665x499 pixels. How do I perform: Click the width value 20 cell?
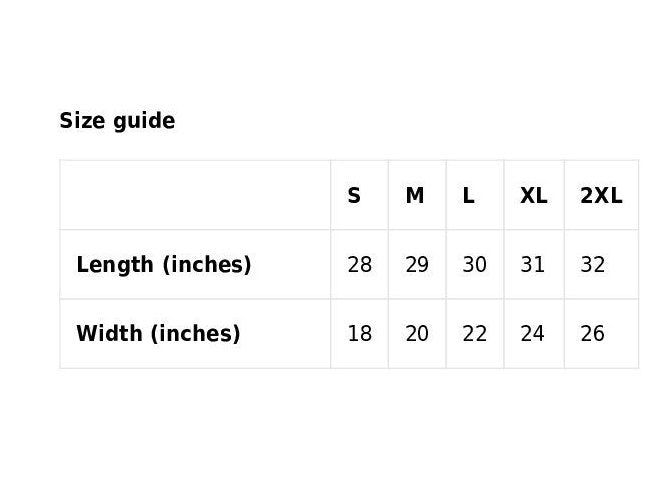click(x=417, y=333)
